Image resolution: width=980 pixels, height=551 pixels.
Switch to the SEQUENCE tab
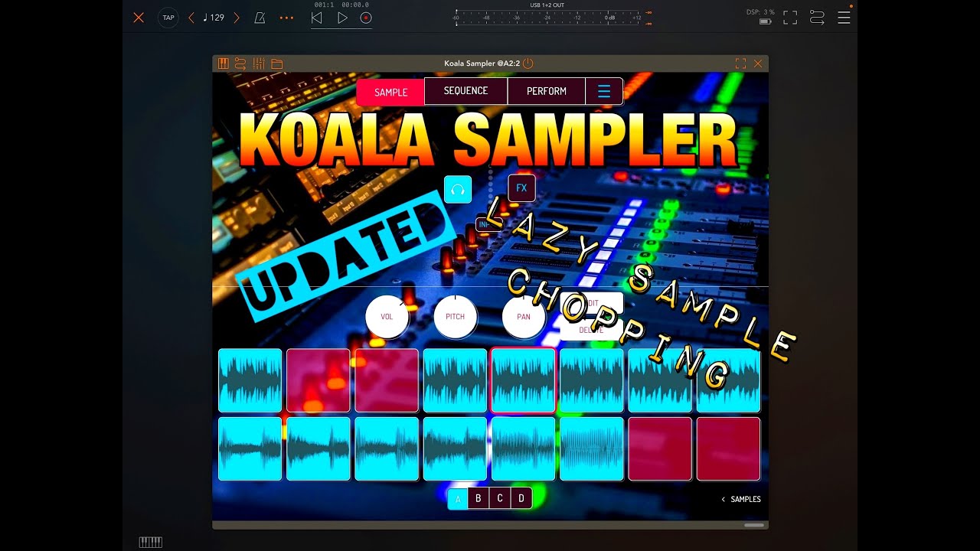coord(465,91)
